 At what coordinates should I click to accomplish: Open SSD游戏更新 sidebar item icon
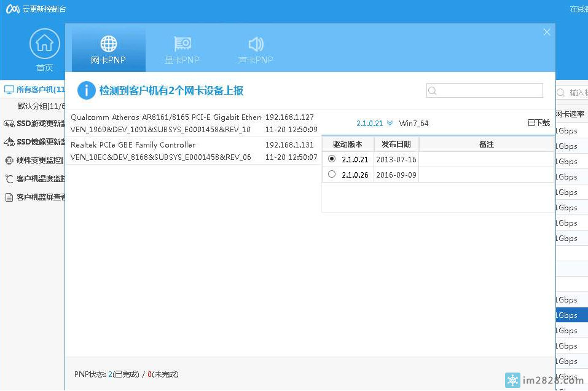(x=9, y=124)
